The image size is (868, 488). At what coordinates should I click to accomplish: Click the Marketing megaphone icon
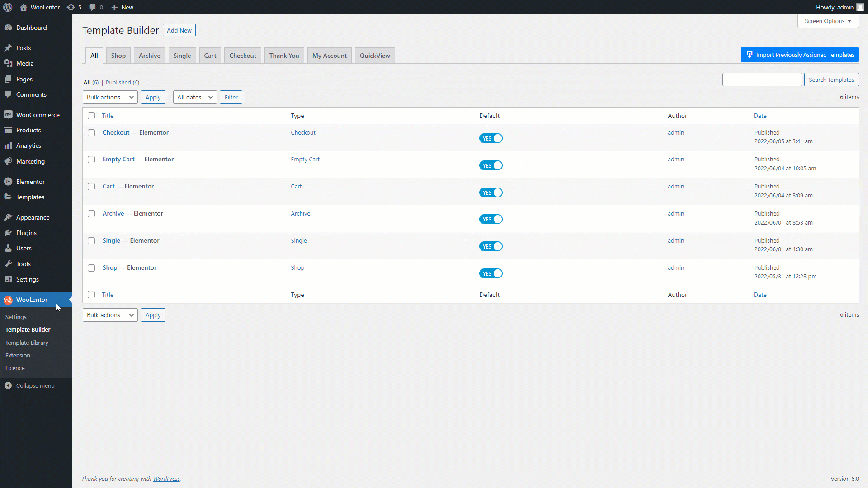click(8, 161)
